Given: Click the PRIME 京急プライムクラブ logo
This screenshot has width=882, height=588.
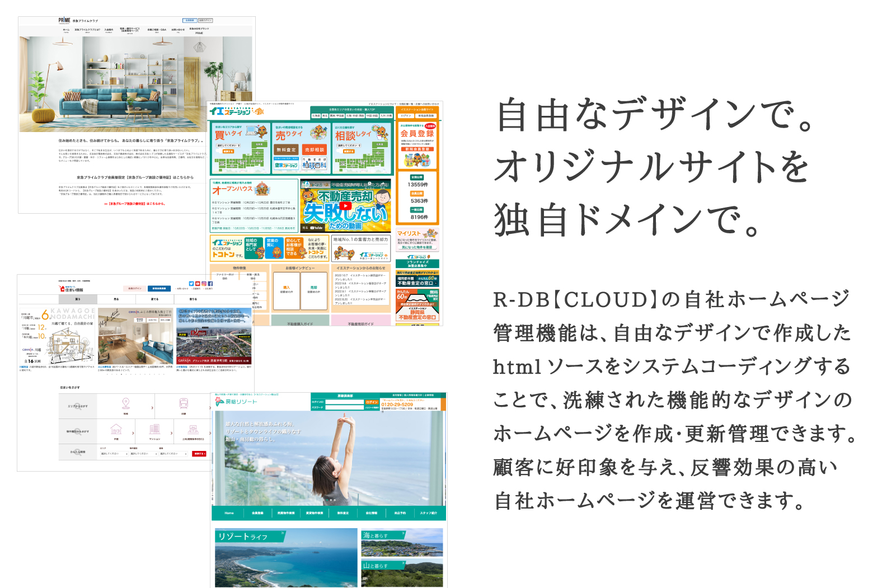Looking at the screenshot, I should (78, 20).
